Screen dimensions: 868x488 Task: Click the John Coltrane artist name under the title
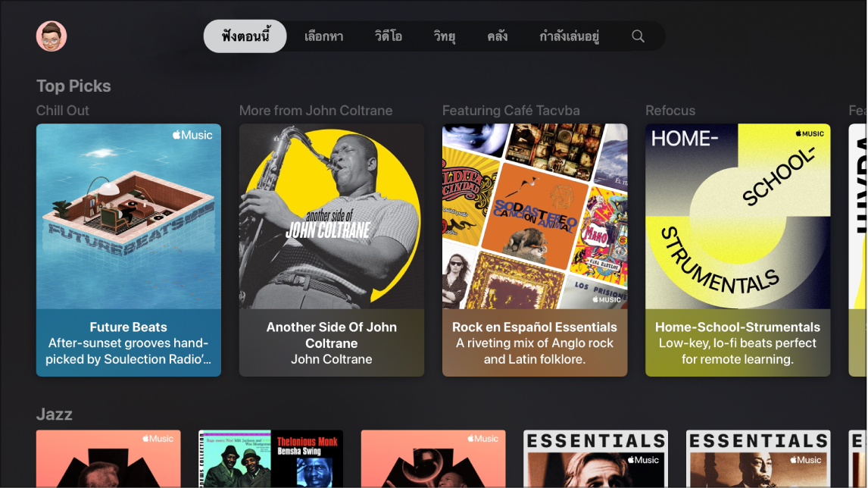332,359
